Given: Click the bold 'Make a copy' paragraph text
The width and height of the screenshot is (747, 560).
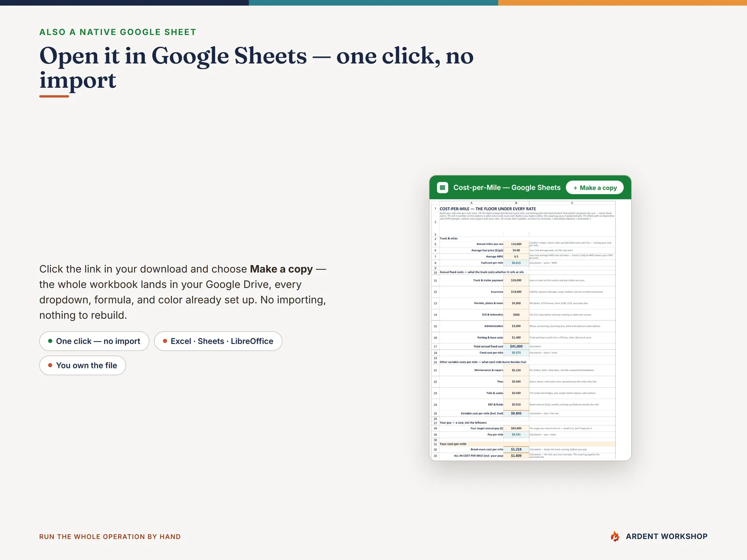Looking at the screenshot, I should [281, 269].
